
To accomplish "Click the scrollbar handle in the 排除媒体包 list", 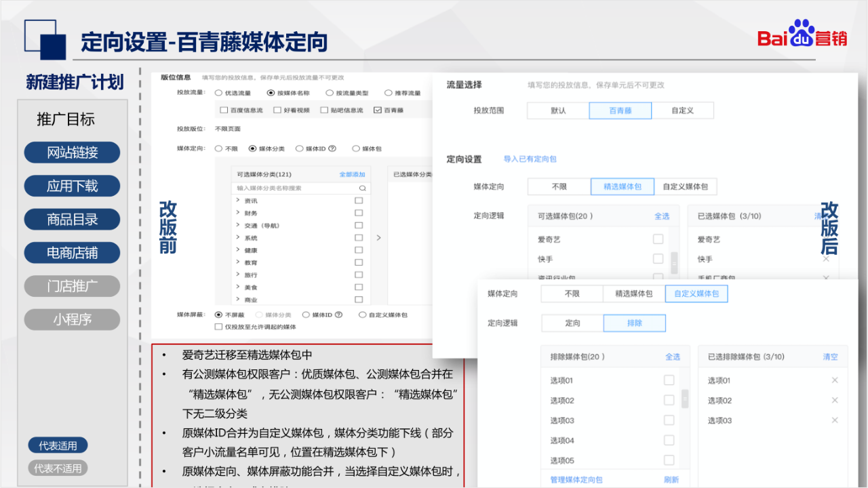I will pos(685,399).
